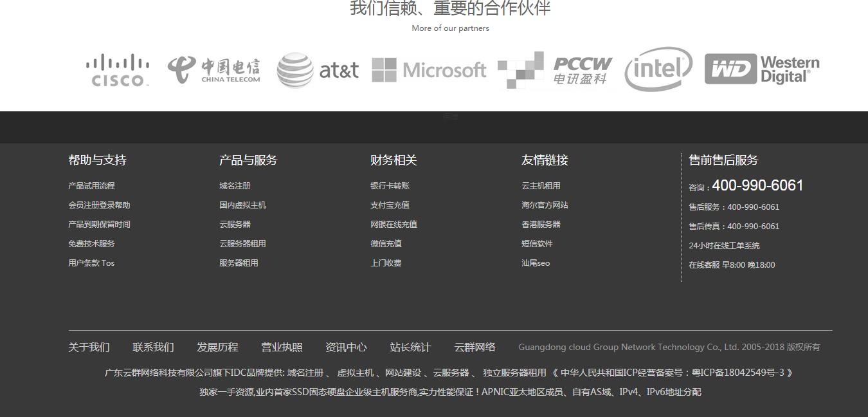Open 银行卡转账 payment link
Screen dimensions: 868x417
tap(390, 186)
